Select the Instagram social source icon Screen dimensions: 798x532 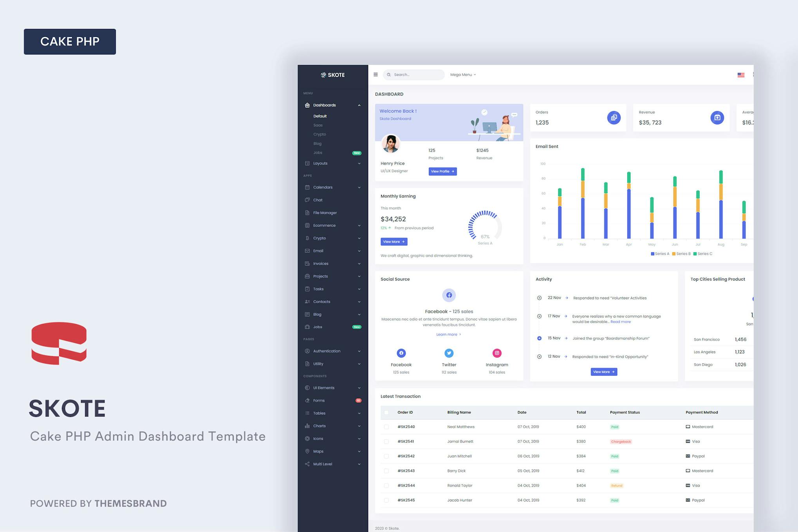(496, 353)
